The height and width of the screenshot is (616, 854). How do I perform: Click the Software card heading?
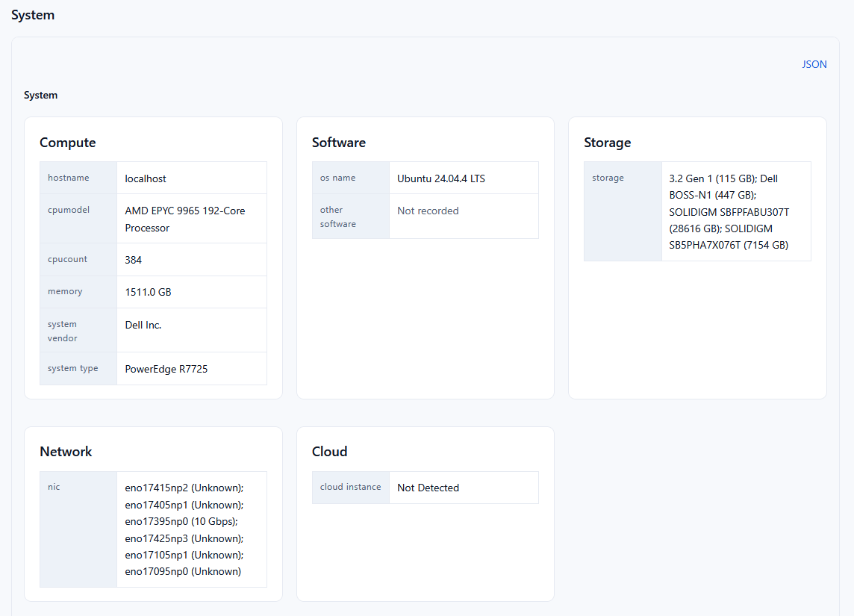pos(339,143)
